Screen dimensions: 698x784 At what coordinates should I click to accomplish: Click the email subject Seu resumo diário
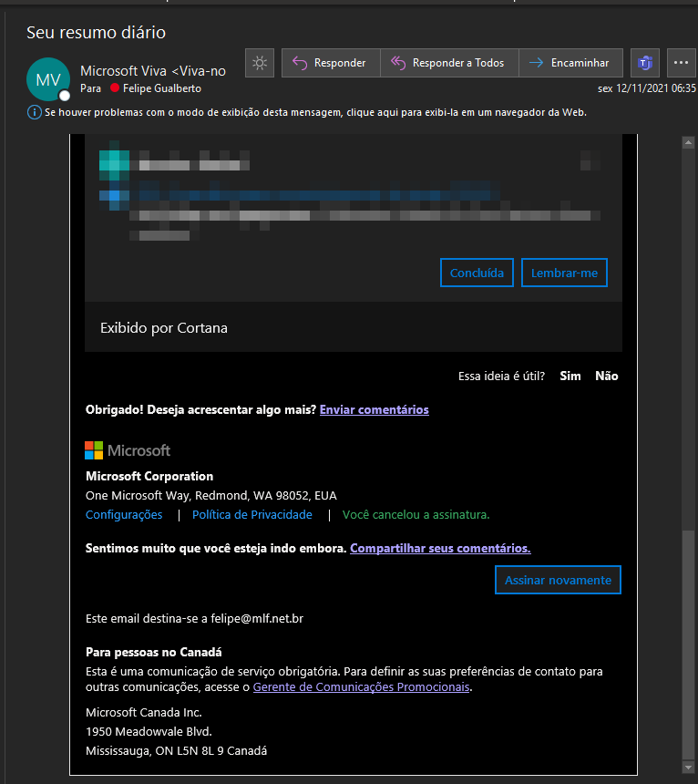[96, 33]
